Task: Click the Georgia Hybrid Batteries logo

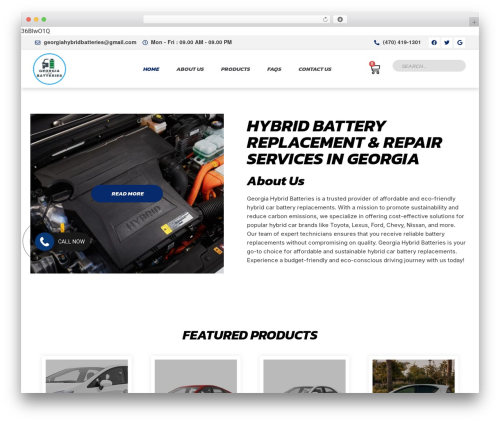Action: [x=49, y=69]
